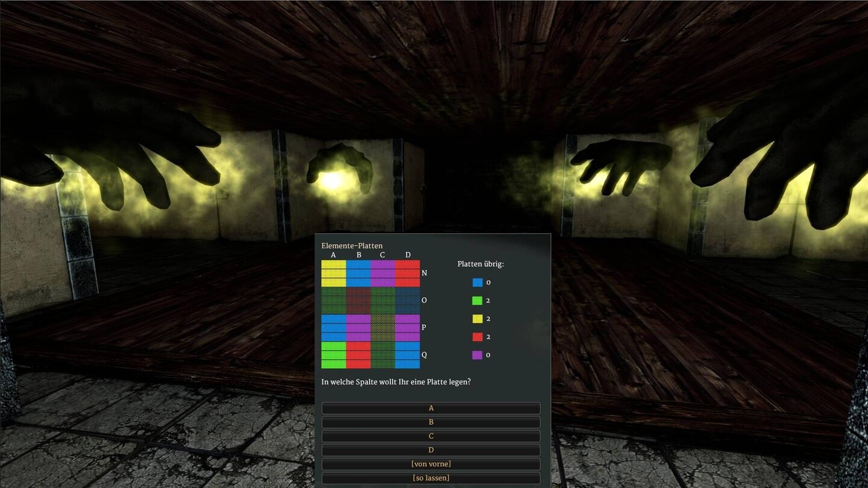Select the [von vorne] restart option

point(431,464)
